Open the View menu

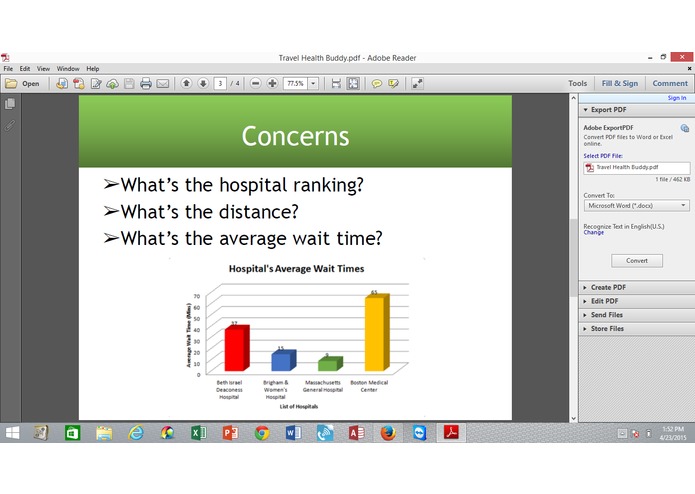43,69
